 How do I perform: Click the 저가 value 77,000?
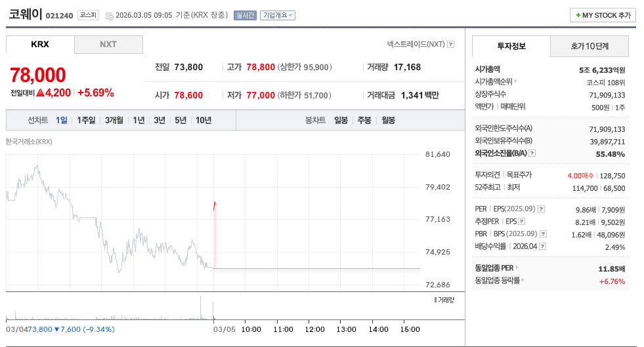(261, 95)
